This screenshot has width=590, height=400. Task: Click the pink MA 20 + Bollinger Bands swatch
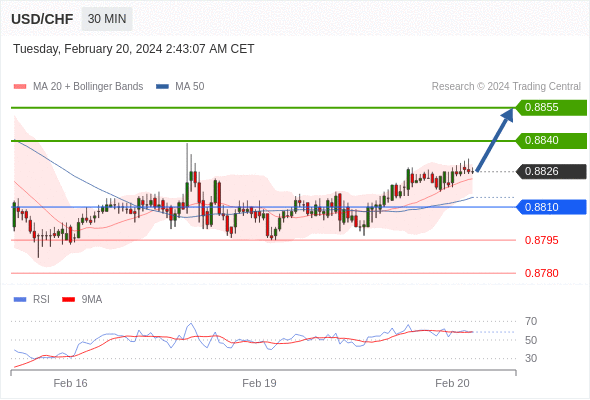pos(20,87)
